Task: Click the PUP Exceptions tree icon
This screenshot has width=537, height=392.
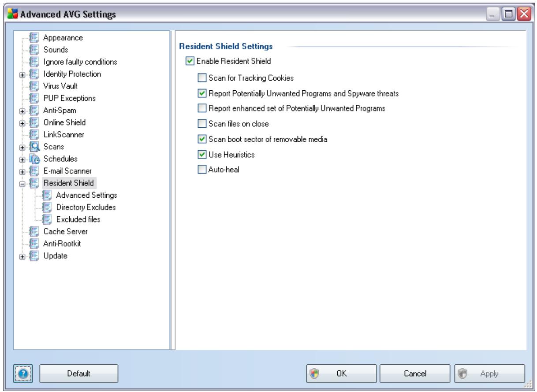Action: tap(35, 98)
